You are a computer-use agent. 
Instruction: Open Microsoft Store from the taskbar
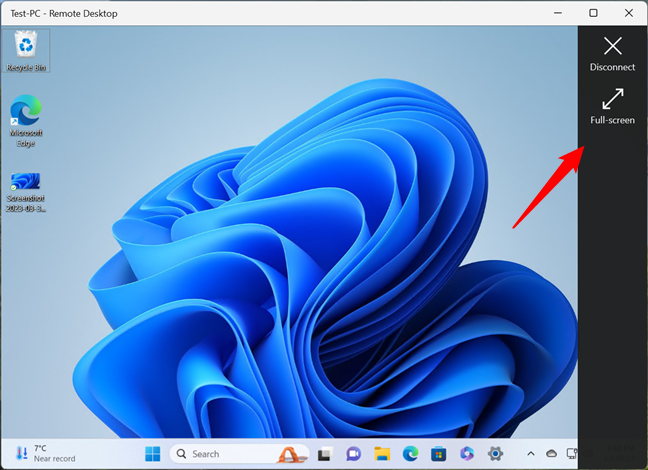pyautogui.click(x=437, y=454)
